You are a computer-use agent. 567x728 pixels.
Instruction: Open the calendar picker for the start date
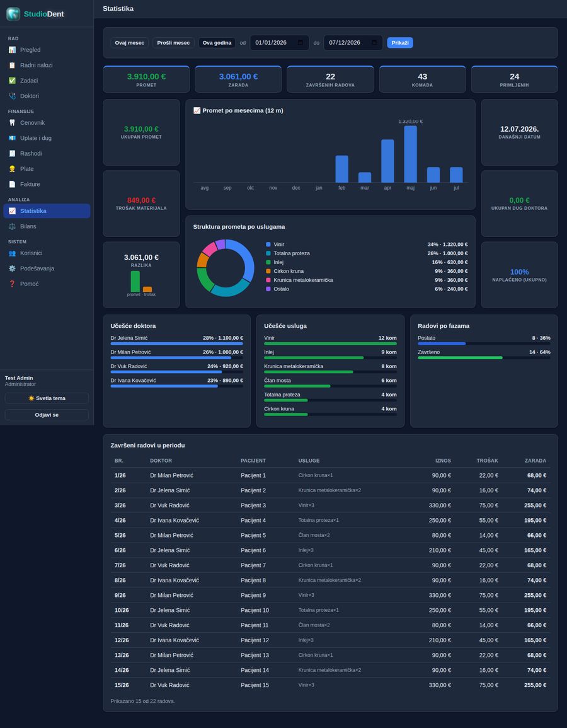(301, 43)
